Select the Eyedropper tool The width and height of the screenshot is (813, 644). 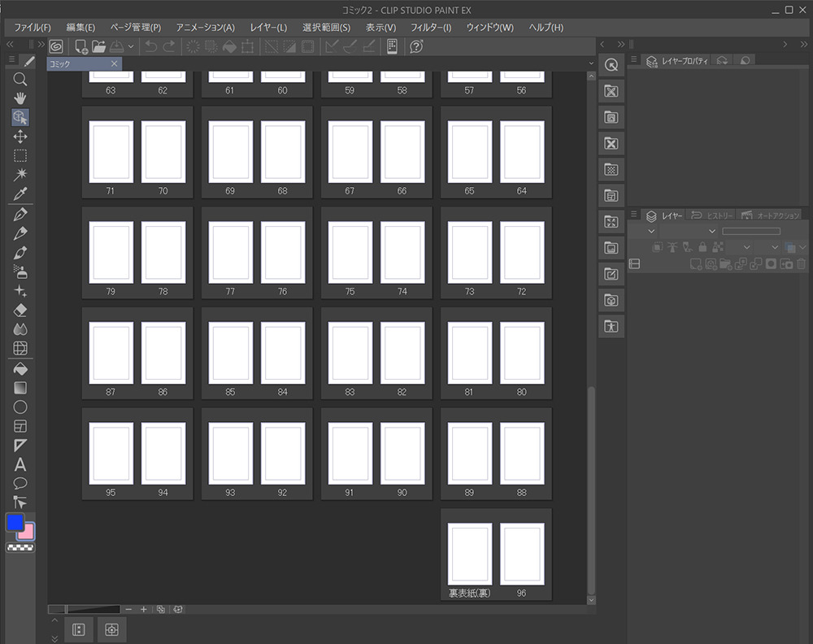coord(20,194)
